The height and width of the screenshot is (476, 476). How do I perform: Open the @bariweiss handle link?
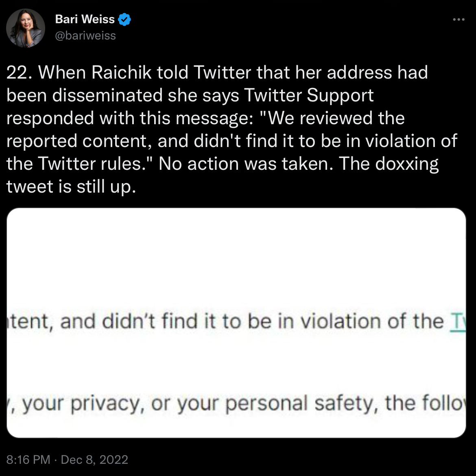tap(85, 36)
